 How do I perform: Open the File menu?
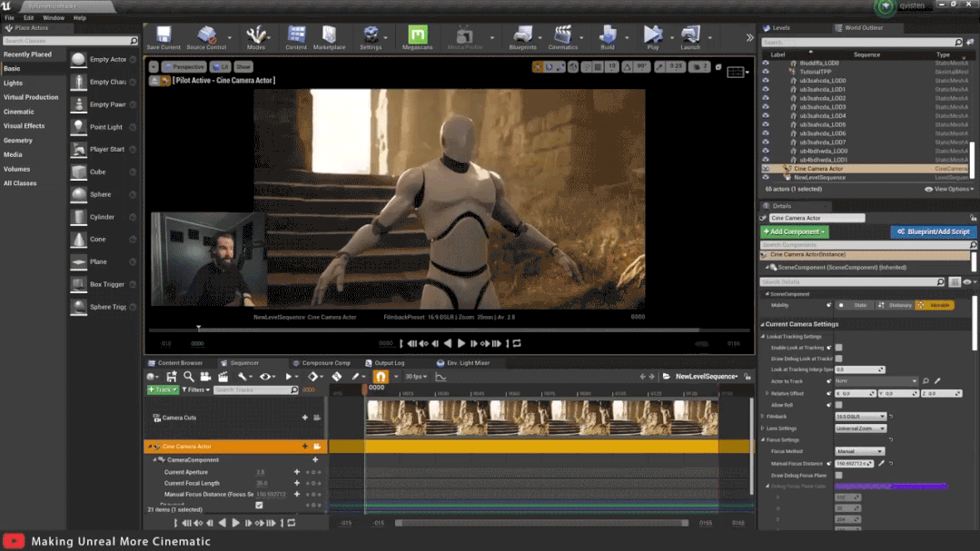click(9, 18)
